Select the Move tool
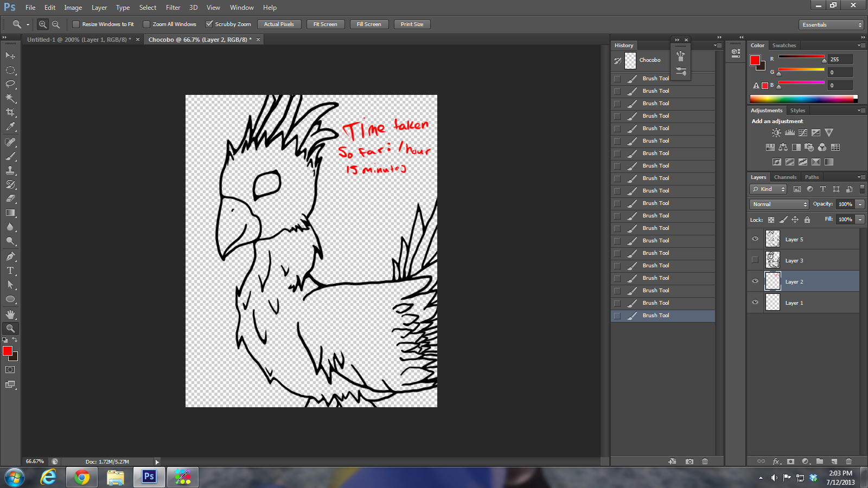Image resolution: width=868 pixels, height=488 pixels. (x=10, y=56)
